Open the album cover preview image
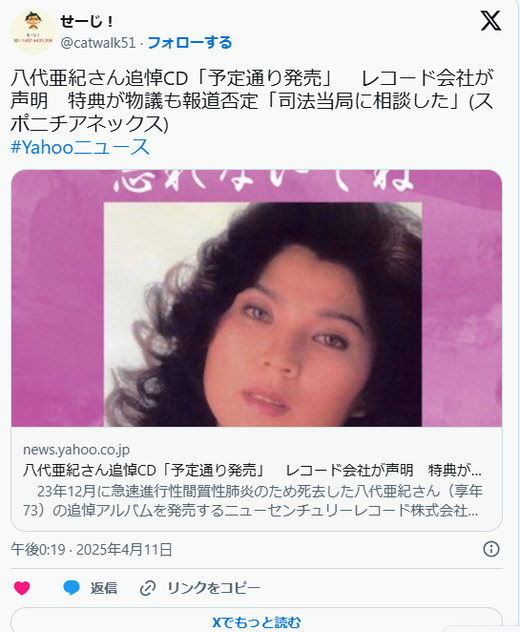The width and height of the screenshot is (520, 632). point(257,298)
